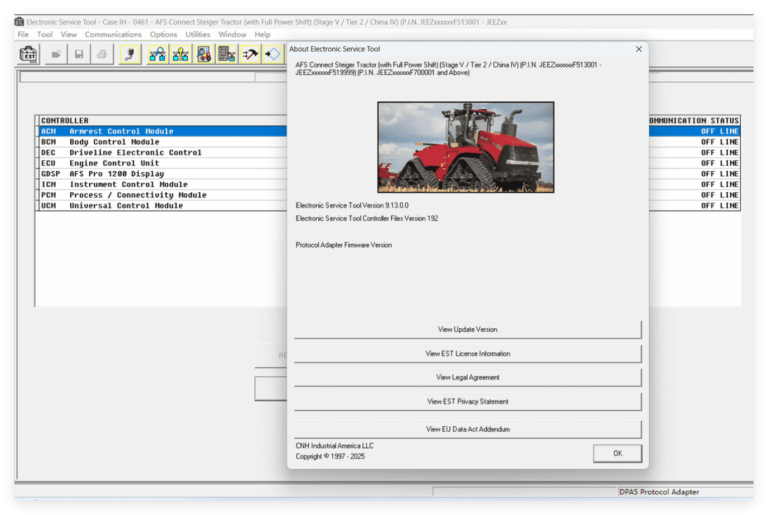Click the table download toolbar icon
The image size is (768, 515).
click(227, 54)
